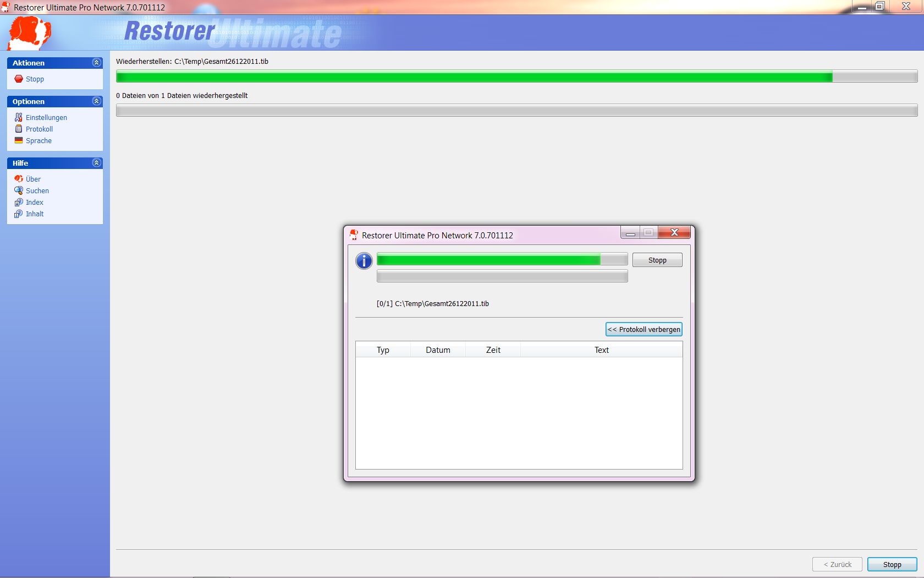Open the Protokoll link
Viewport: 924px width, 578px height.
(39, 129)
